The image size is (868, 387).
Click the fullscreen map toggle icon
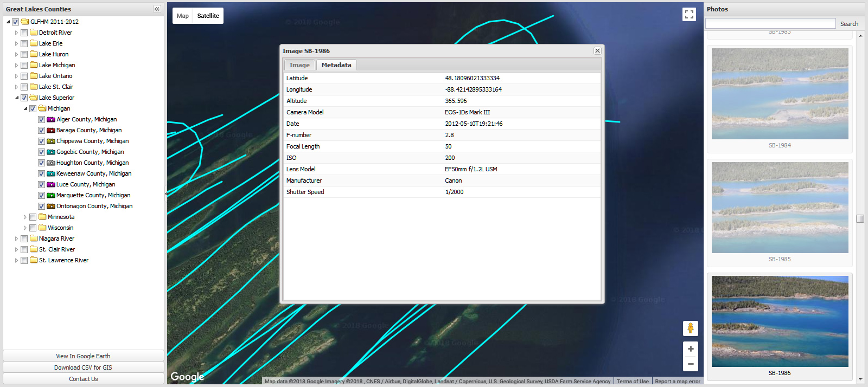(689, 15)
